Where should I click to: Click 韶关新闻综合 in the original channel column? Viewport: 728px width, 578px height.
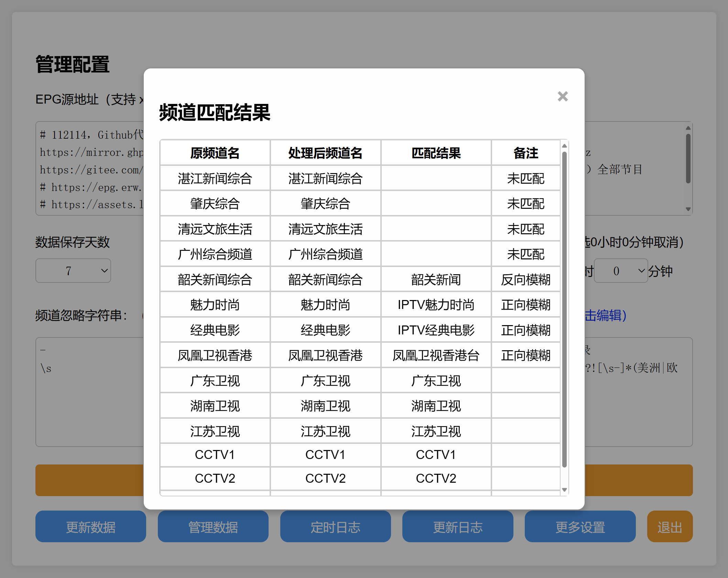pyautogui.click(x=215, y=279)
